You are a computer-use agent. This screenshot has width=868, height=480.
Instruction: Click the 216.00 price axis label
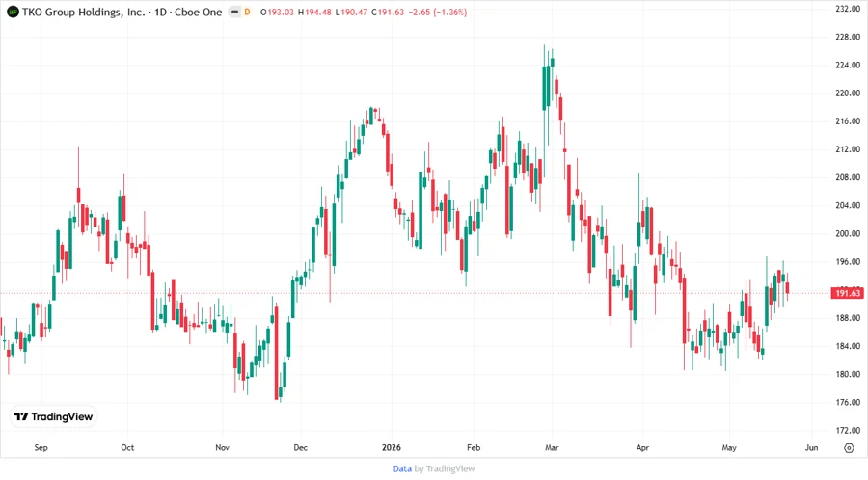[x=848, y=121]
